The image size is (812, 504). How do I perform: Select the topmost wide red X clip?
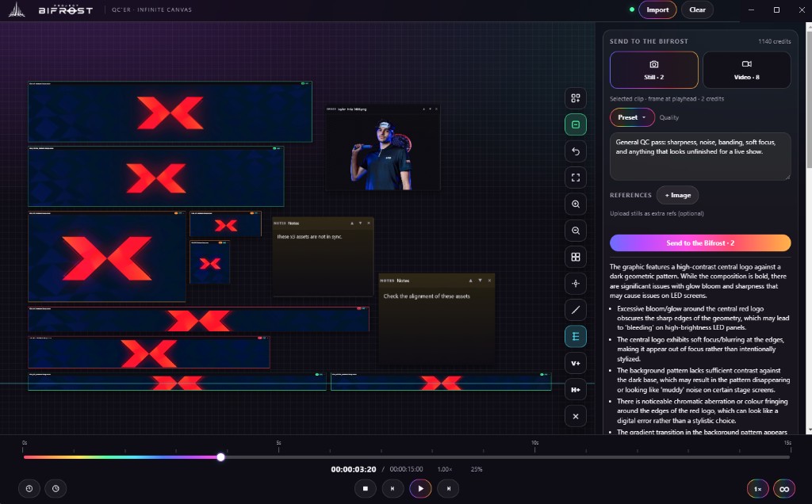click(170, 112)
